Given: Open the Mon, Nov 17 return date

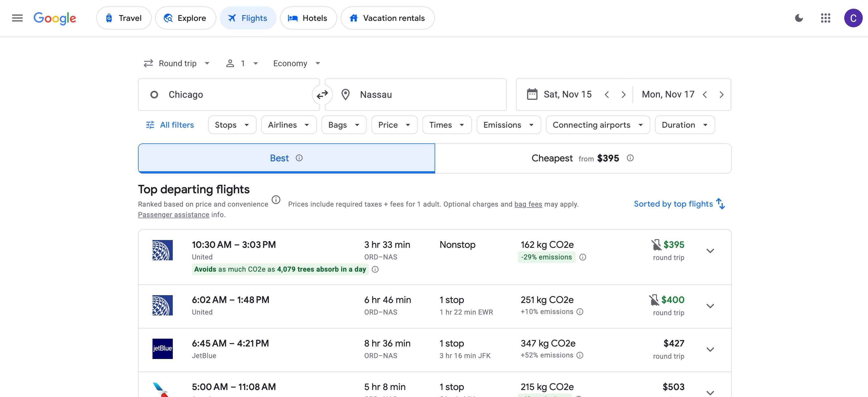Looking at the screenshot, I should coord(668,95).
